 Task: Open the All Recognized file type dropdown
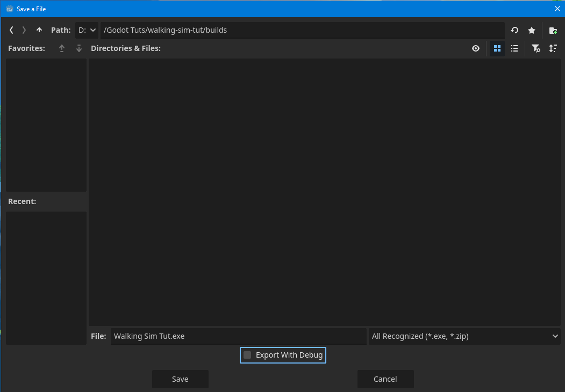pos(464,336)
